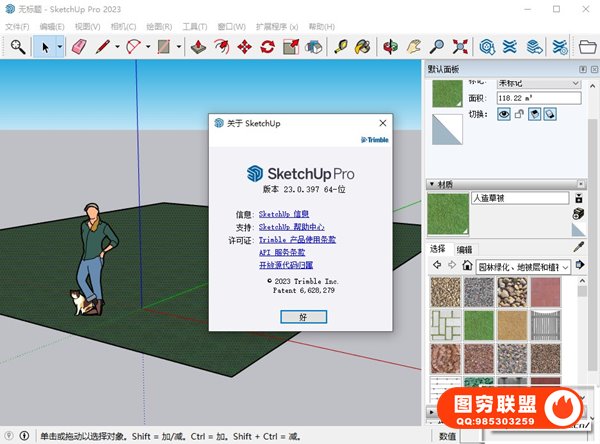Open the Select tool dropdown arrow
Image resolution: width=600 pixels, height=444 pixels.
(x=60, y=46)
